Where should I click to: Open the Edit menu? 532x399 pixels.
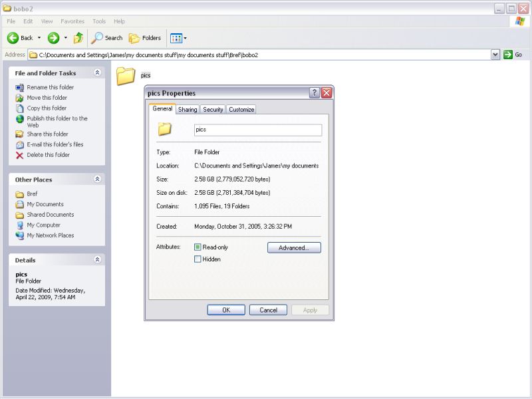[28, 21]
